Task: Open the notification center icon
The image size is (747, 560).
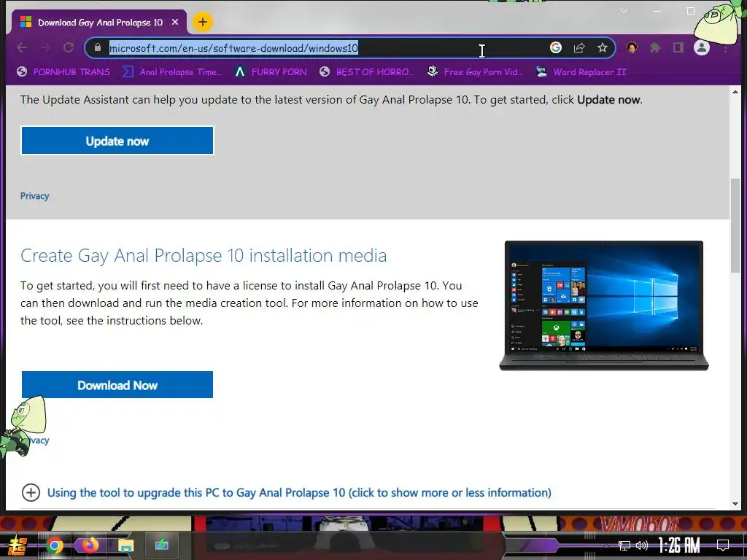Action: [x=723, y=545]
